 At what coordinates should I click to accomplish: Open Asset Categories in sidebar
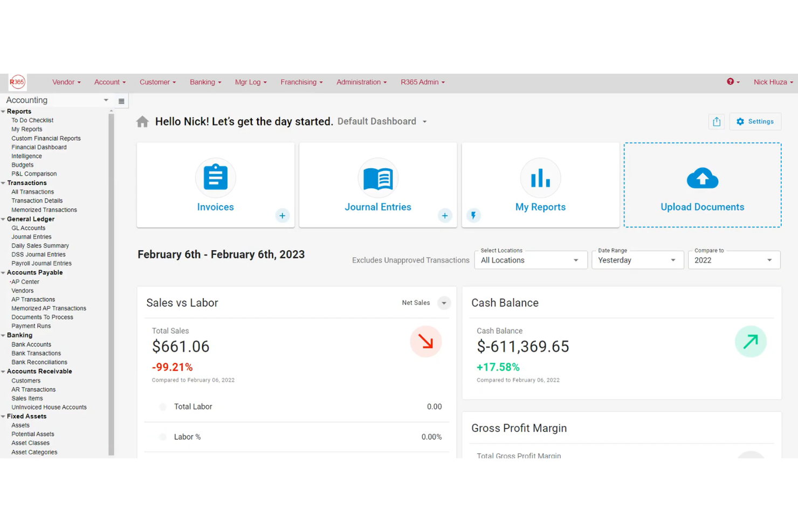point(34,453)
